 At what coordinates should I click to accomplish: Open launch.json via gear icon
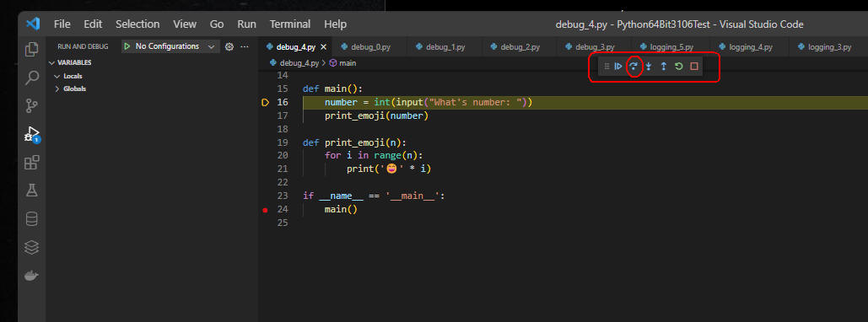coord(229,46)
